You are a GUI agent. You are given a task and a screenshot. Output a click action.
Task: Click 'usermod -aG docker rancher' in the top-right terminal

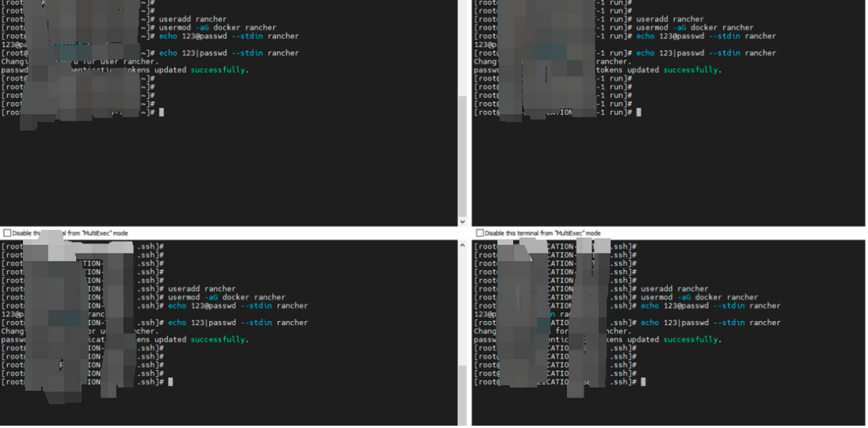coord(695,28)
